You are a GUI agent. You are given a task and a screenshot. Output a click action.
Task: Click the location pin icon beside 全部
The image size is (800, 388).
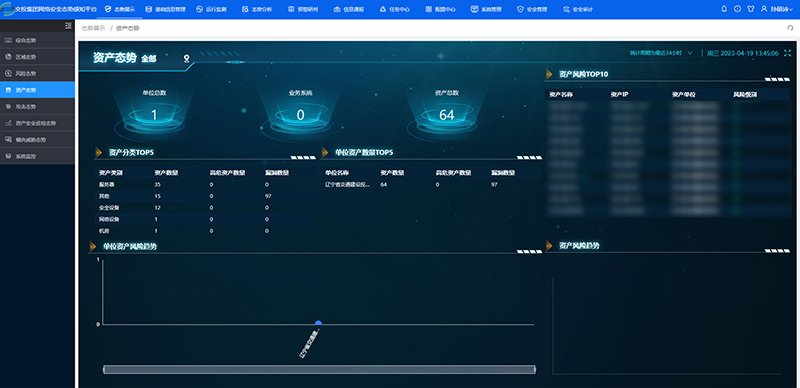[x=187, y=59]
